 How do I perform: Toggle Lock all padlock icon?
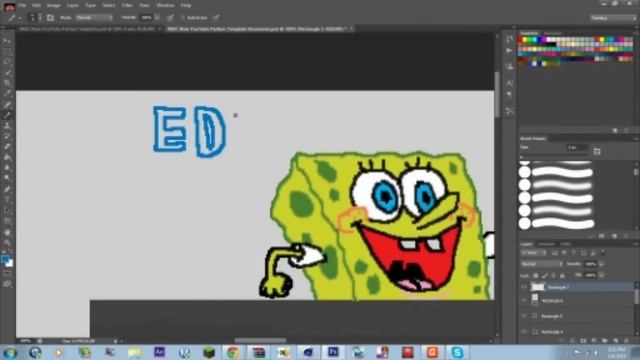tap(562, 276)
